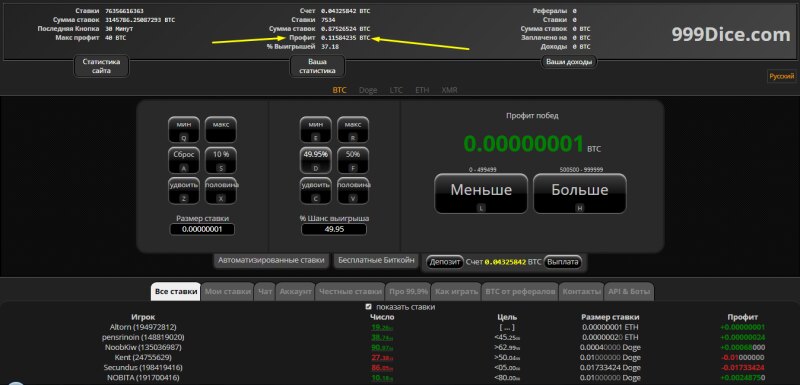This screenshot has width=800, height=385.
Task: Open the Как играть tab
Action: point(456,292)
